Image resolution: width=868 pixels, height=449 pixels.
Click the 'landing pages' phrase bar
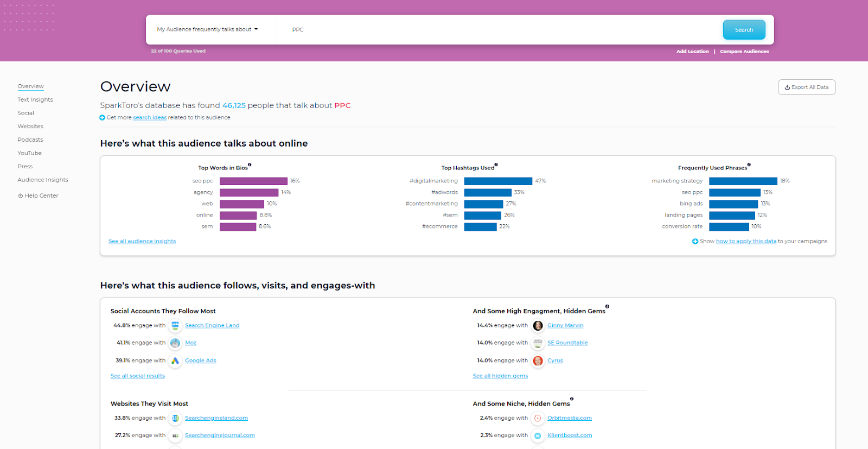click(x=732, y=216)
